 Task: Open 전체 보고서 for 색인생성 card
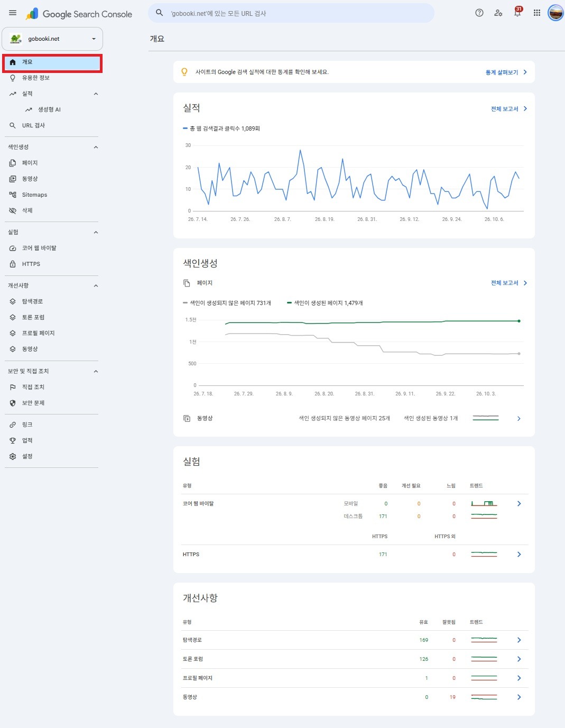coord(508,283)
